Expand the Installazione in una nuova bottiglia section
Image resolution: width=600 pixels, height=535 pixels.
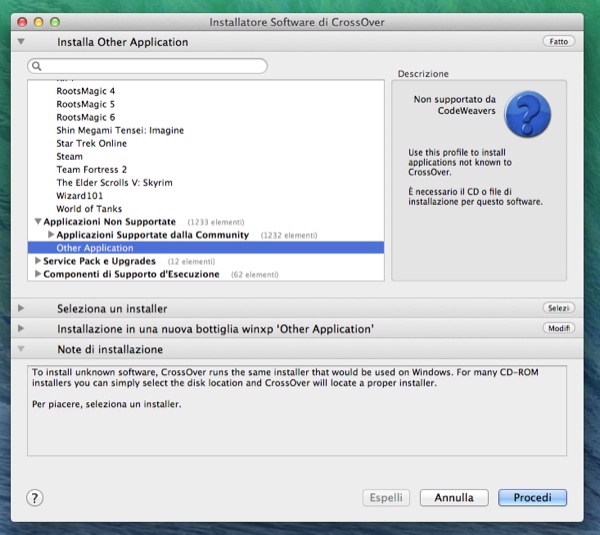[x=21, y=328]
